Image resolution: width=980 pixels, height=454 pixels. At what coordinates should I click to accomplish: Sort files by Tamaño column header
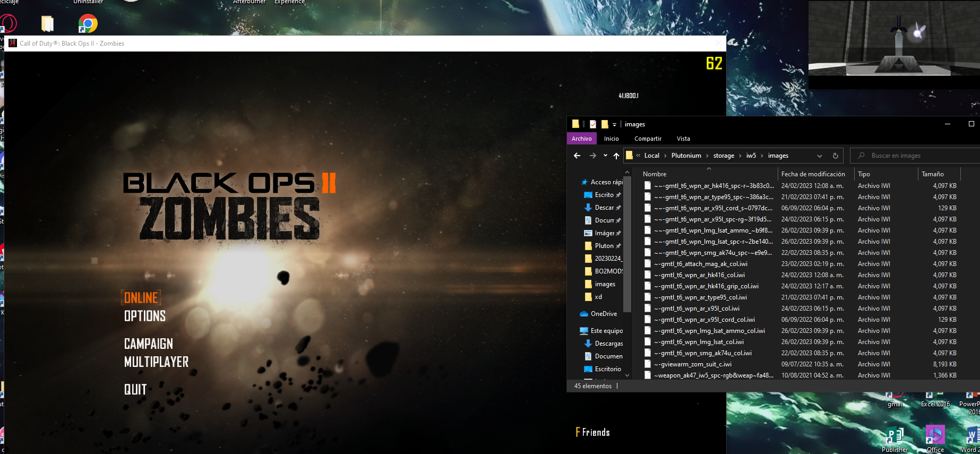coord(939,174)
